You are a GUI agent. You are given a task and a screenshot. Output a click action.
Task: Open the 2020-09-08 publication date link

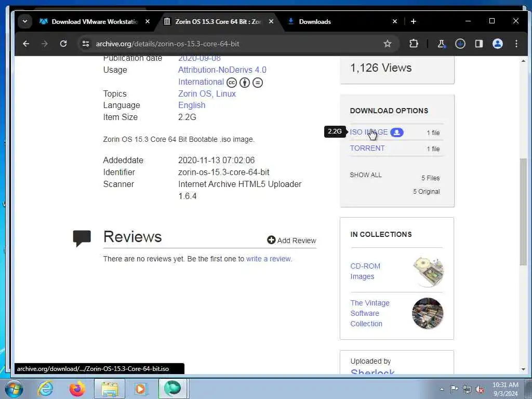click(199, 58)
